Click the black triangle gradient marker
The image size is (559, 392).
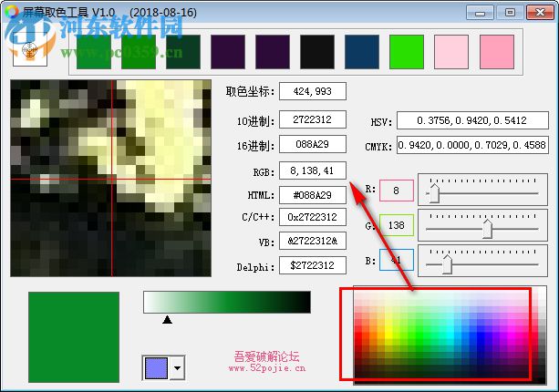click(x=167, y=320)
